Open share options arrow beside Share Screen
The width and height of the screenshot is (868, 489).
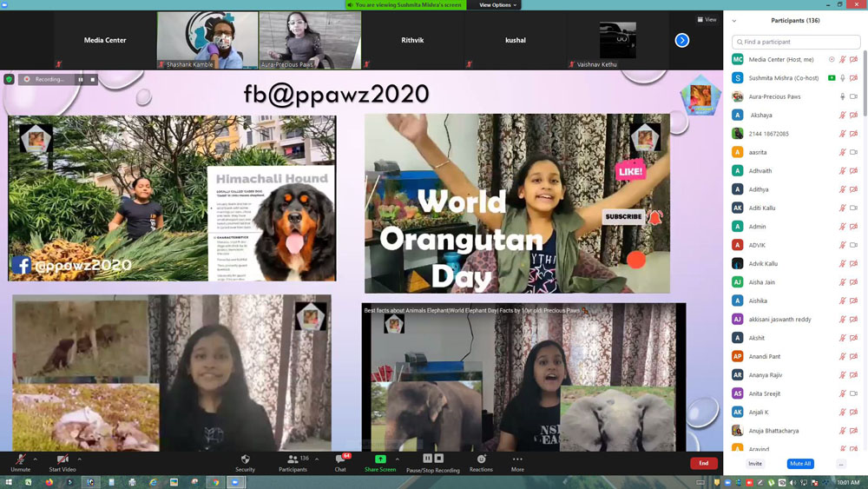point(397,459)
